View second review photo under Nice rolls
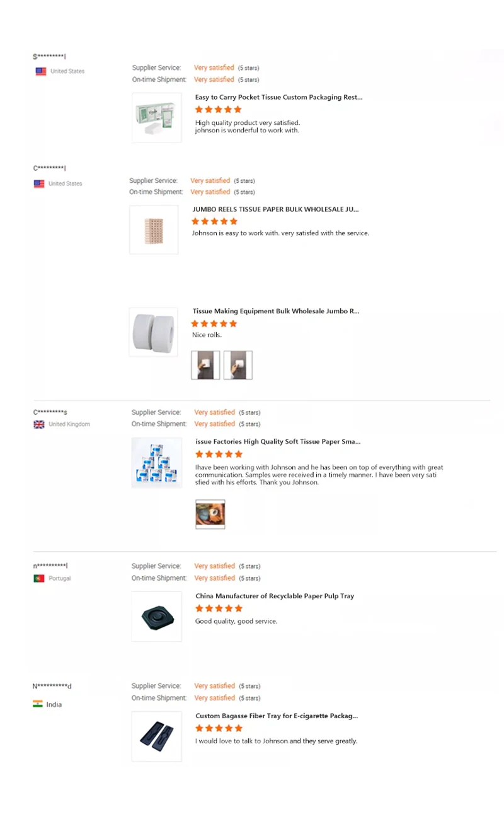The width and height of the screenshot is (504, 814). pyautogui.click(x=238, y=365)
